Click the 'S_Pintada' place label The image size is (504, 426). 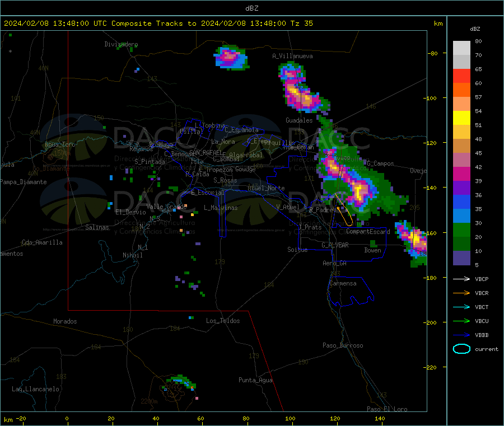150,162
